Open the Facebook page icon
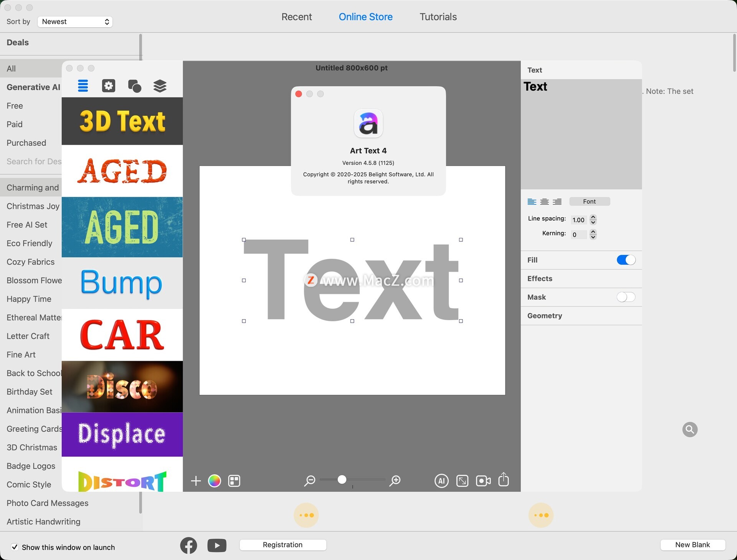The width and height of the screenshot is (737, 560). pos(188,545)
